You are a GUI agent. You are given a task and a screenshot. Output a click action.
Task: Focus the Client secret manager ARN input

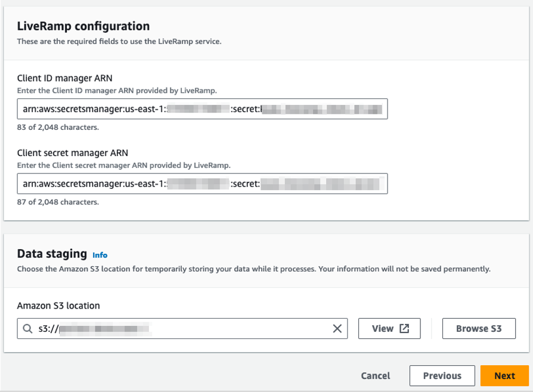click(x=203, y=183)
